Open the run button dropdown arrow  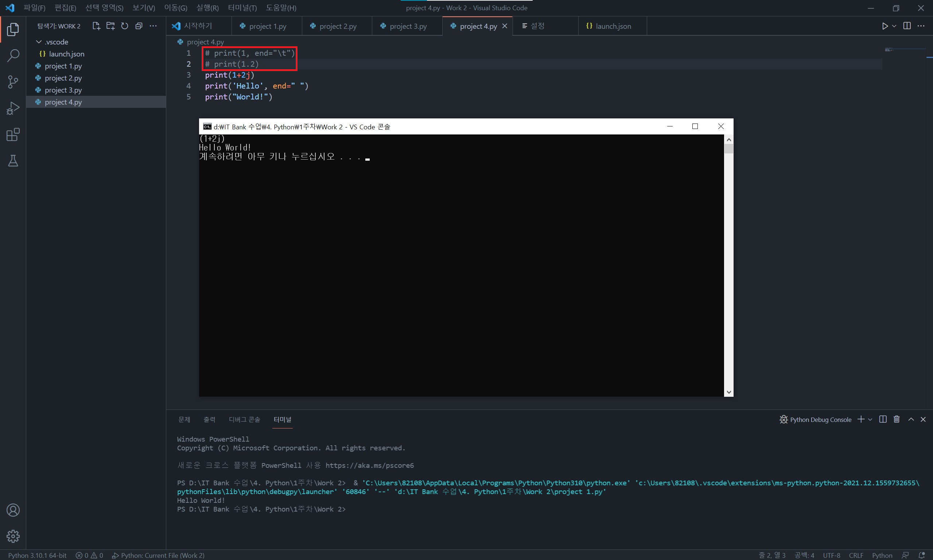coord(894,26)
